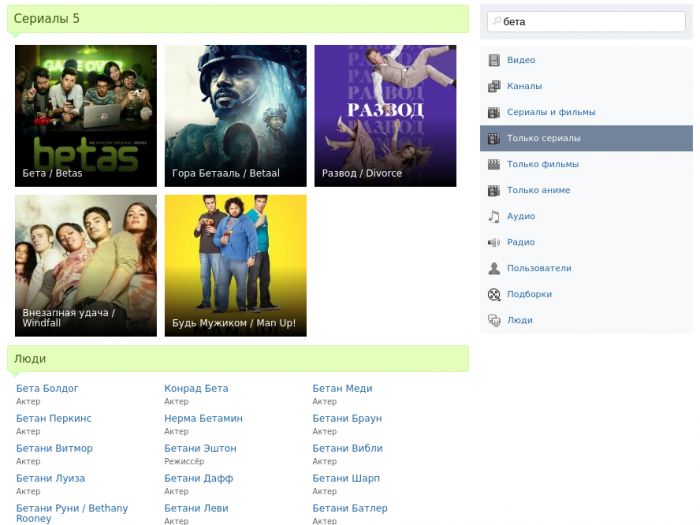Click Режиссёр label under Бетани Эштон
The width and height of the screenshot is (700, 525).
pyautogui.click(x=184, y=462)
